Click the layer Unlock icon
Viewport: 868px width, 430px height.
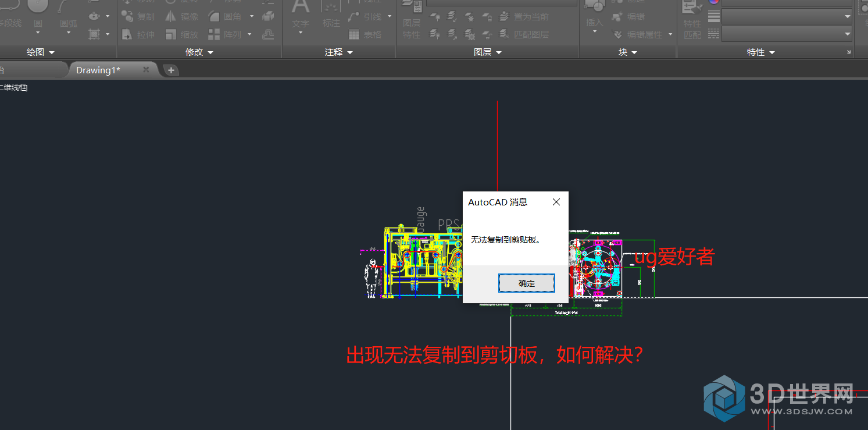click(488, 35)
